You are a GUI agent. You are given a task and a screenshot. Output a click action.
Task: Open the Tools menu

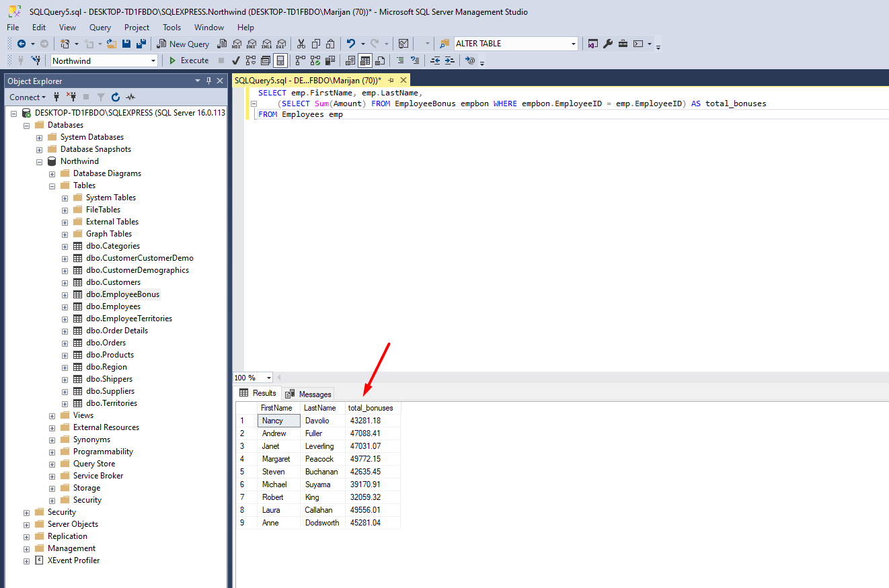[x=171, y=28]
